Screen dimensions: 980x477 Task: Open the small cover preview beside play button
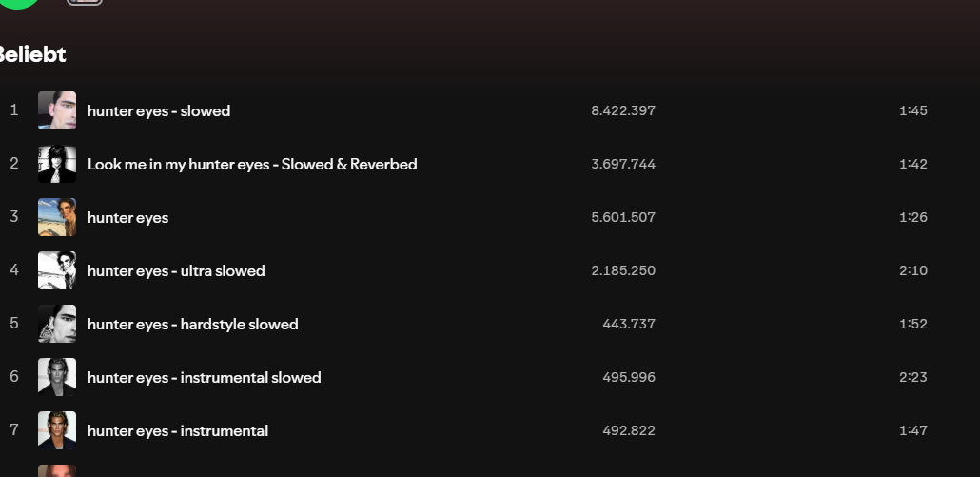pyautogui.click(x=85, y=2)
